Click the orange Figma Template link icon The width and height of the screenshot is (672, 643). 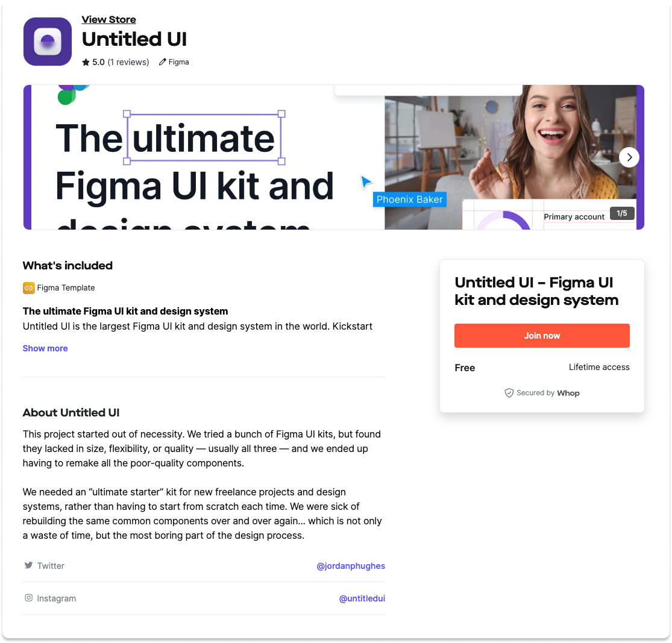click(x=29, y=288)
